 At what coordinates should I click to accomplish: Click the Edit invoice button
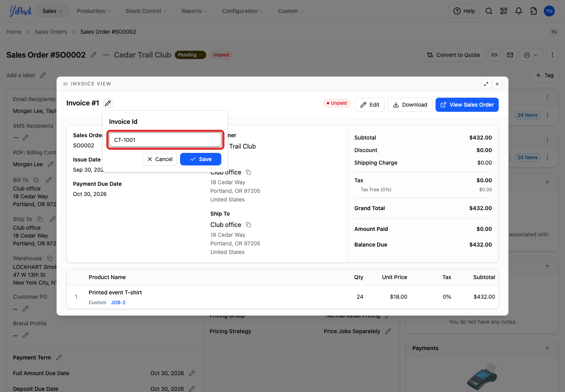click(370, 105)
